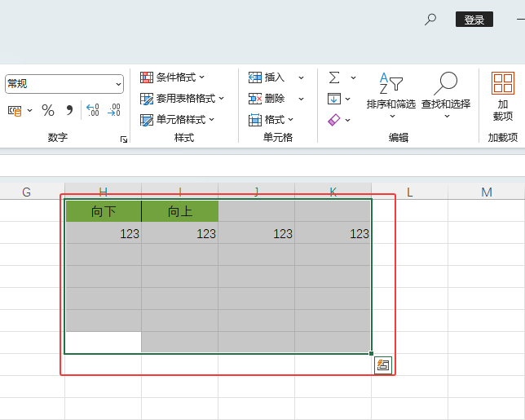This screenshot has height=420, width=525.
Task: Click the 登录 sign-in button
Action: [474, 20]
